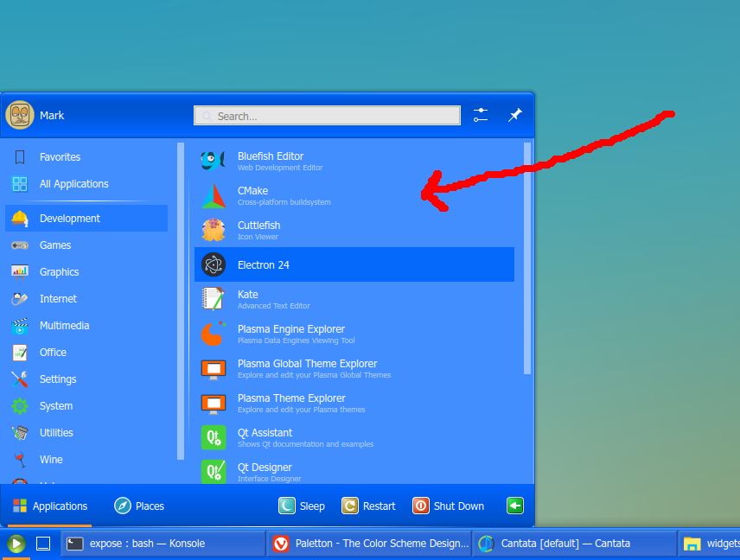Click the Games controller icon
This screenshot has width=740, height=560.
tap(20, 245)
